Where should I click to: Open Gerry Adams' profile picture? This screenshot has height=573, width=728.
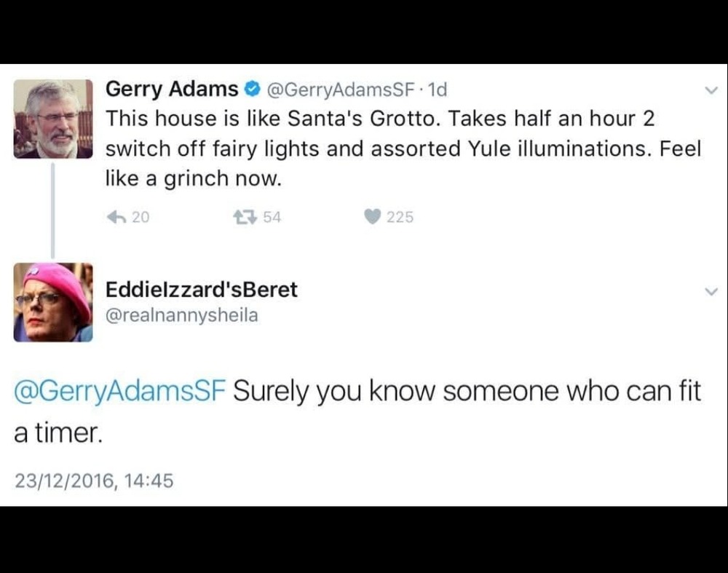pos(53,119)
